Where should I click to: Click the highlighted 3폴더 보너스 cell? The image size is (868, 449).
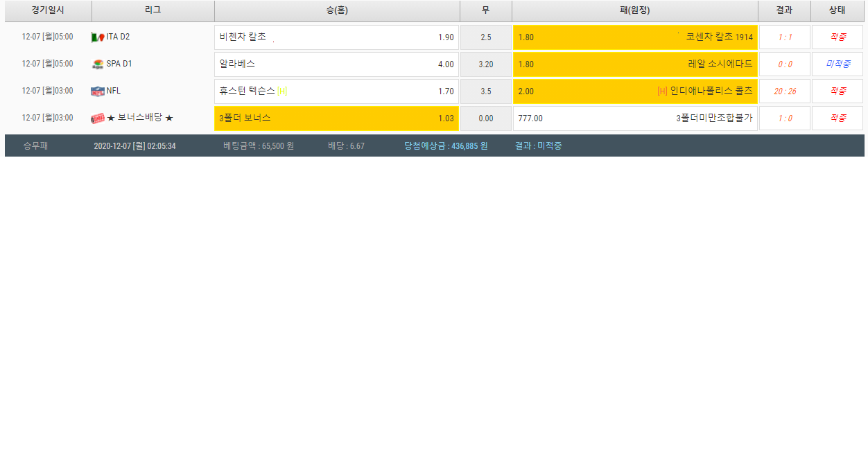coord(336,118)
